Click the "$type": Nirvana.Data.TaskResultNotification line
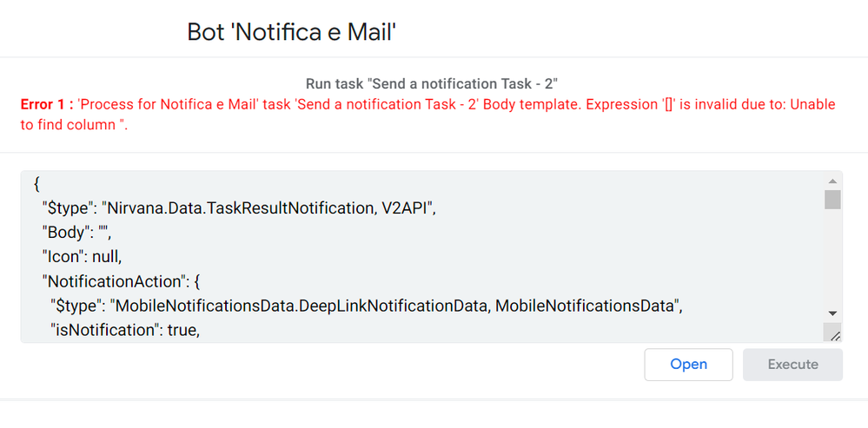Screen dimensions: 868x428 (x=241, y=208)
